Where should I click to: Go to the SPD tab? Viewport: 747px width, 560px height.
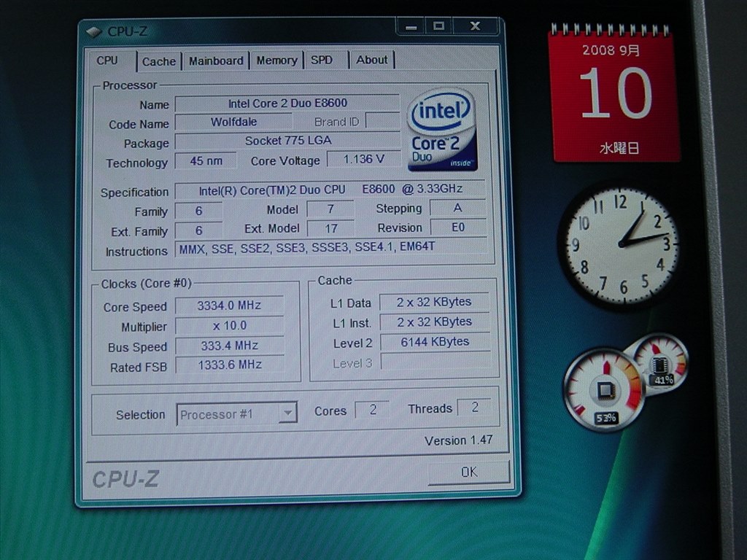(326, 60)
